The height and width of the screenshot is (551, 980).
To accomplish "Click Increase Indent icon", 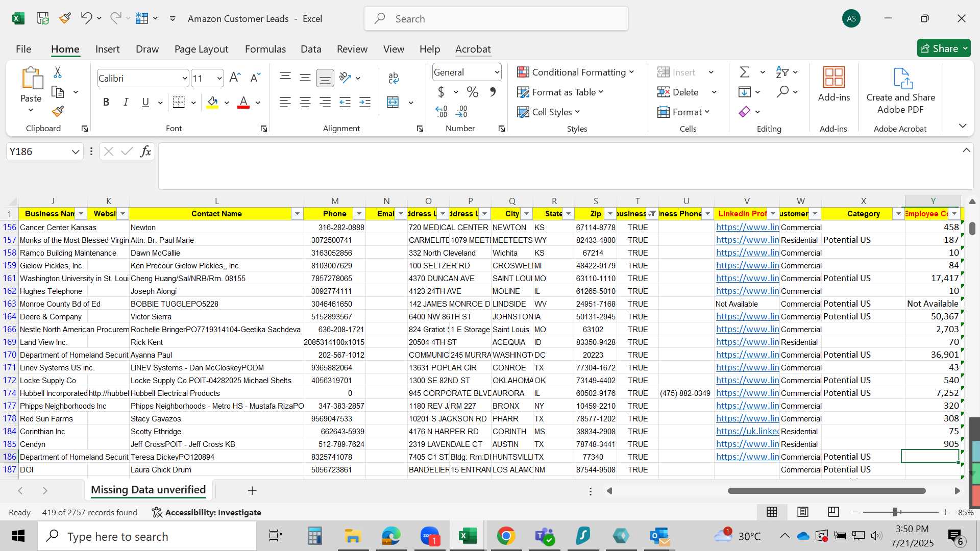I will pyautogui.click(x=365, y=102).
